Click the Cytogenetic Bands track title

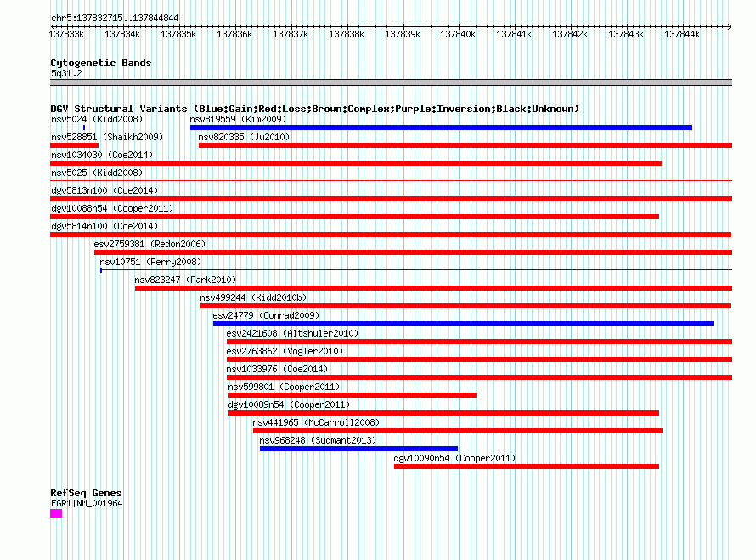101,63
